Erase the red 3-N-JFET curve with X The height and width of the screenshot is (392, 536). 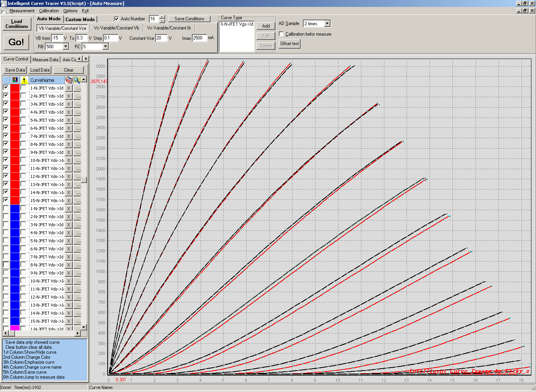click(69, 104)
